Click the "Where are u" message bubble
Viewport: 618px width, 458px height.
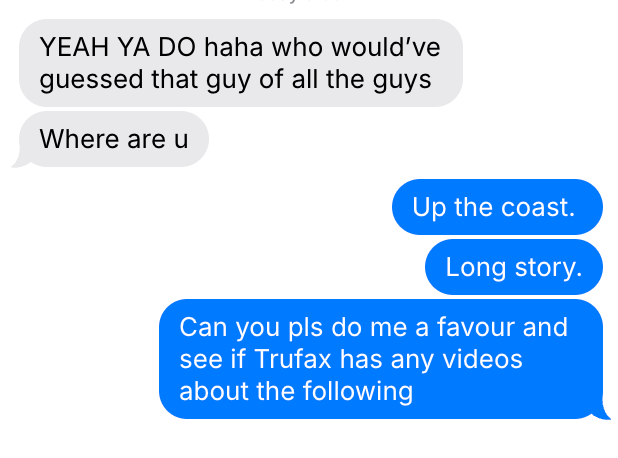pos(114,139)
